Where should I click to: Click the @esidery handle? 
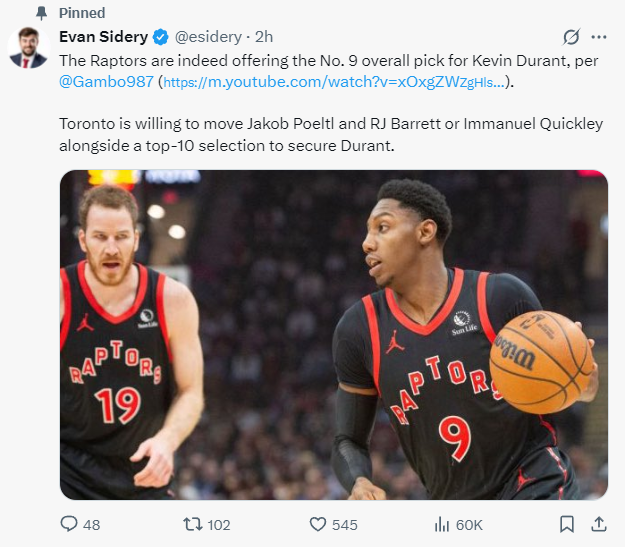208,37
